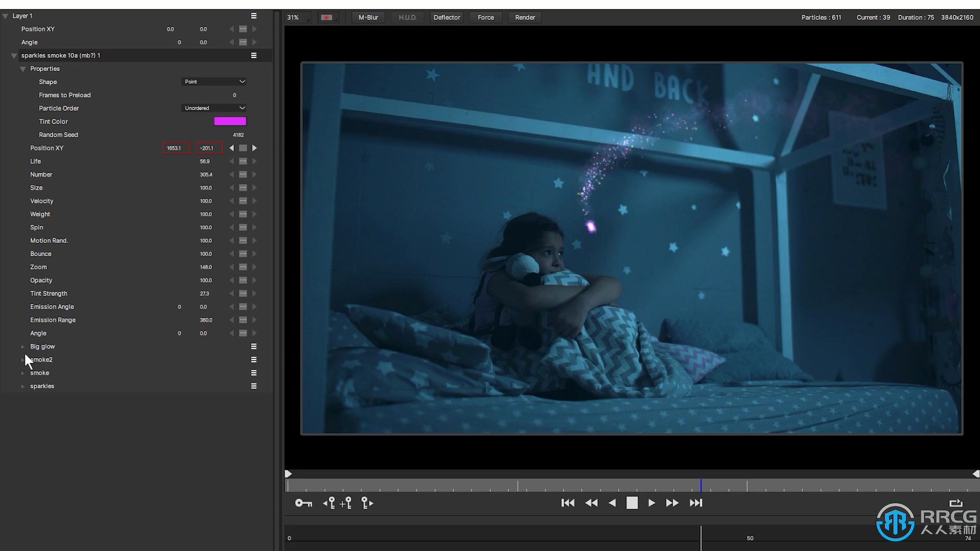The width and height of the screenshot is (980, 551).
Task: Open the Layer 1 hamburger menu
Action: click(254, 16)
